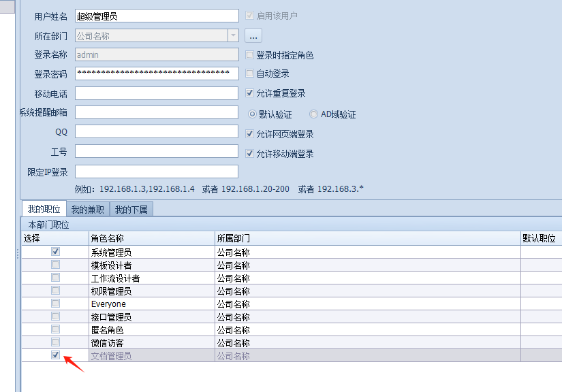
Task: Open the 所在部门 dropdown arrow
Action: coord(233,35)
